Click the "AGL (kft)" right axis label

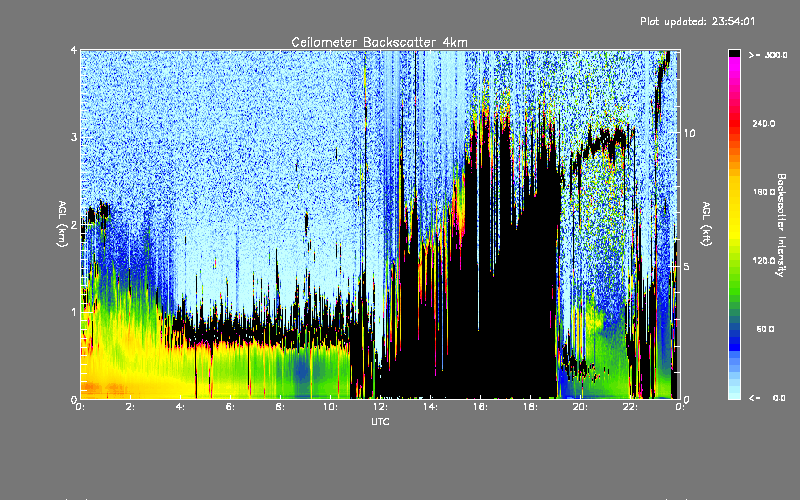pos(706,224)
